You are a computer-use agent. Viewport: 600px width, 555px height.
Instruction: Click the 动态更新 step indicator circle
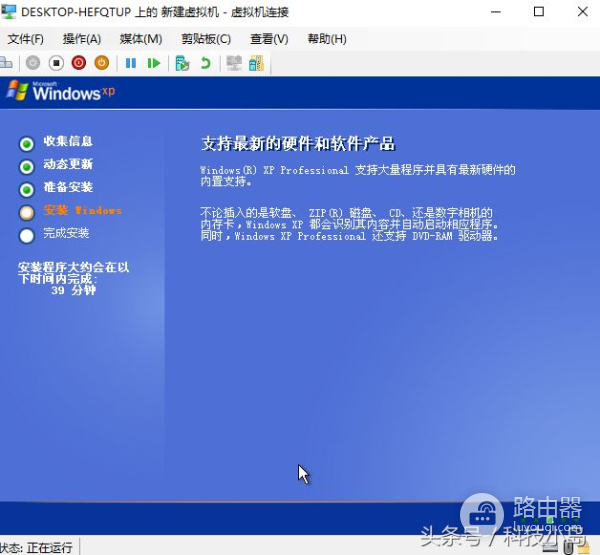pos(27,167)
